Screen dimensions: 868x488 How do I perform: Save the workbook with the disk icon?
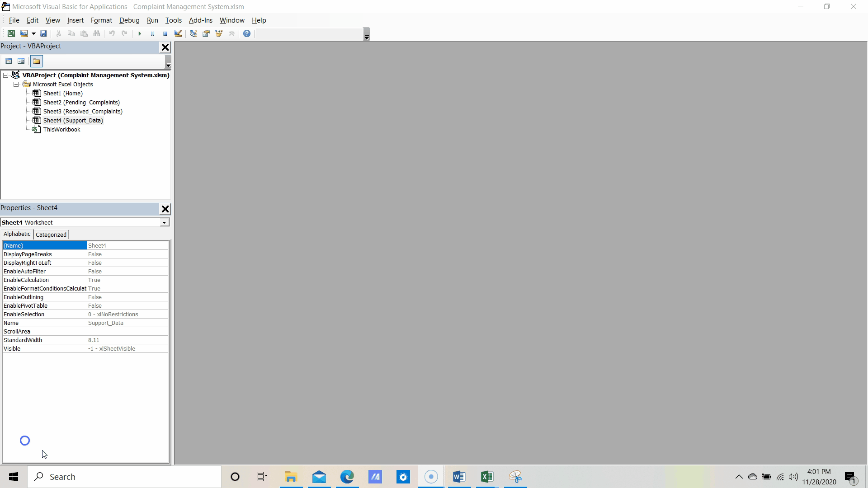(43, 33)
